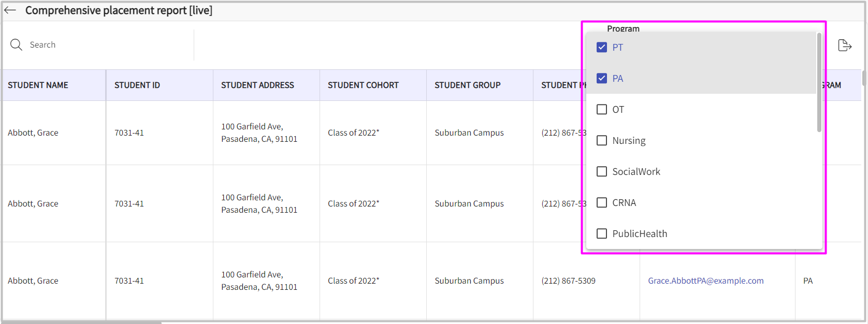Click the Program dropdown label
Image resolution: width=868 pixels, height=324 pixels.
pos(623,28)
